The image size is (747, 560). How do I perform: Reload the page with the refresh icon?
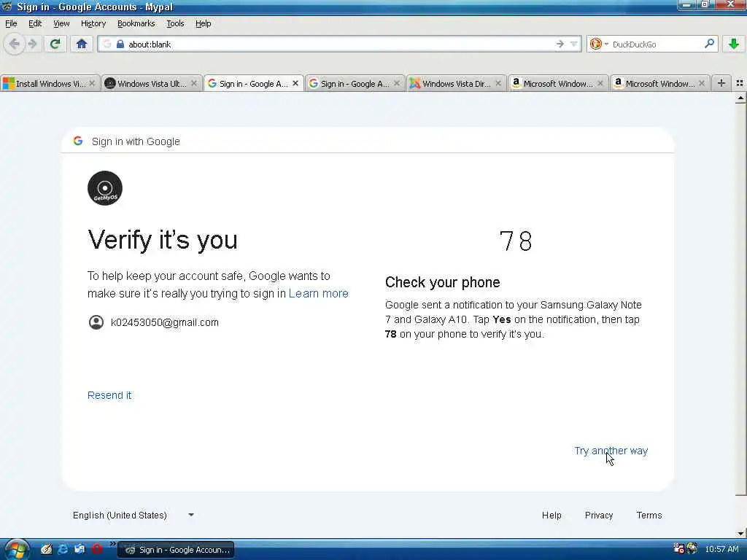pyautogui.click(x=55, y=44)
